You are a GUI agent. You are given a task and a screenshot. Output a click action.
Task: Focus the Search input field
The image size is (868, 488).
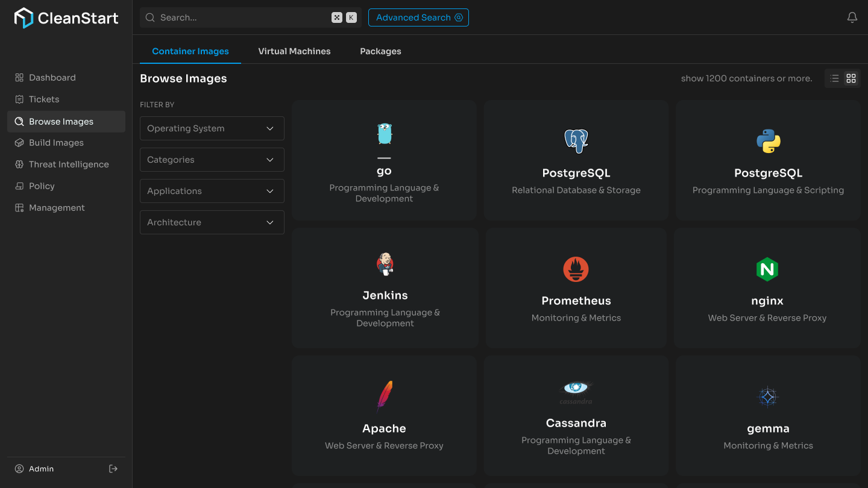[x=251, y=17]
